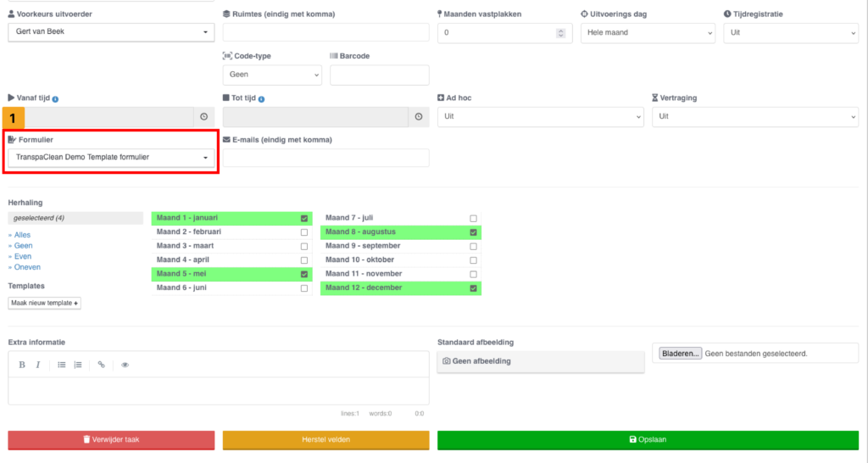868x463 pixels.
Task: Open the Code-type dropdown
Action: tap(272, 75)
